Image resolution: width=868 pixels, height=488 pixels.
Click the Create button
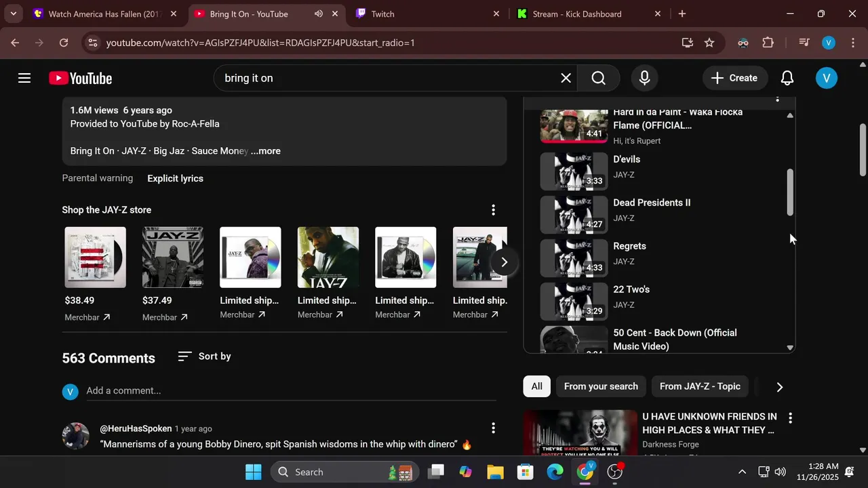click(734, 78)
